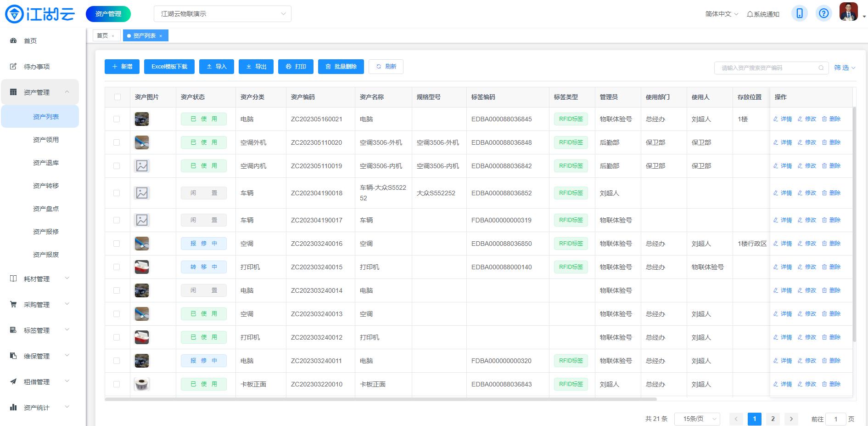Click the search magnifier icon
Viewport: 868px width, 426px height.
(x=821, y=68)
